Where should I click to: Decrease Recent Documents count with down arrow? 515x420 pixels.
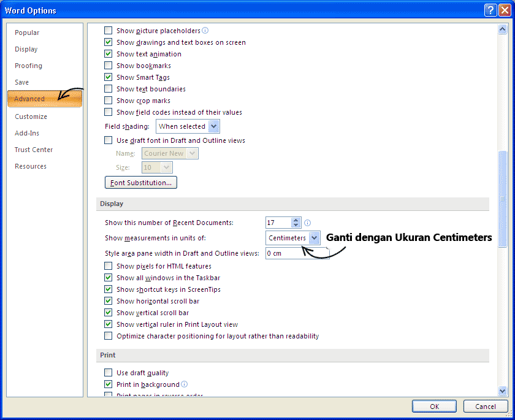click(296, 225)
